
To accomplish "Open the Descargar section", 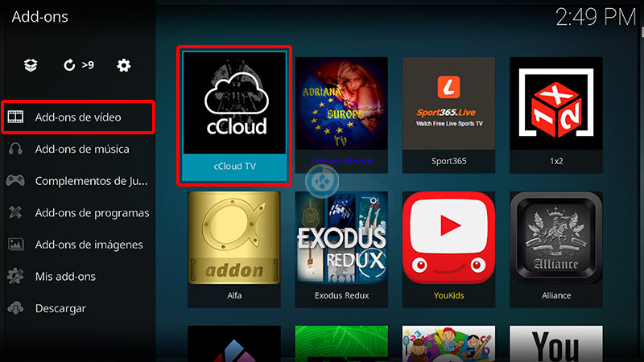I will [78, 308].
